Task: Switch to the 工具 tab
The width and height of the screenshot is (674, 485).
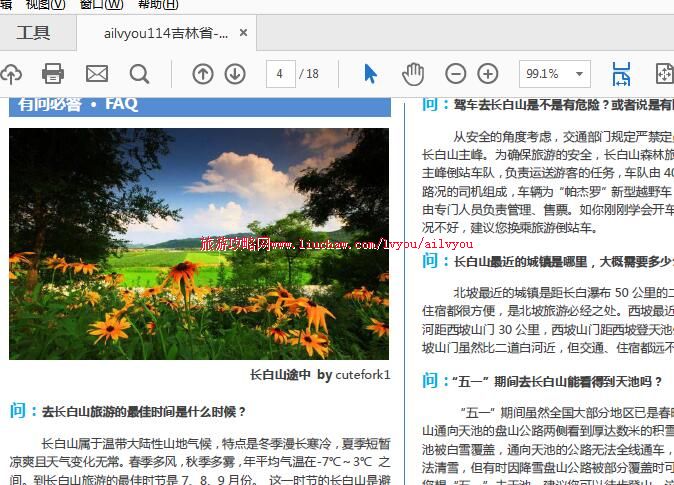Action: coord(33,33)
